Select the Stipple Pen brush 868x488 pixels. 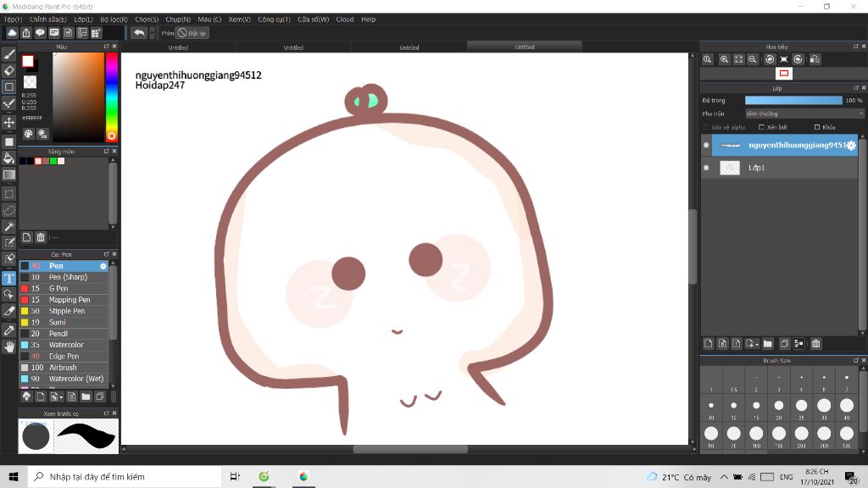pos(64,311)
